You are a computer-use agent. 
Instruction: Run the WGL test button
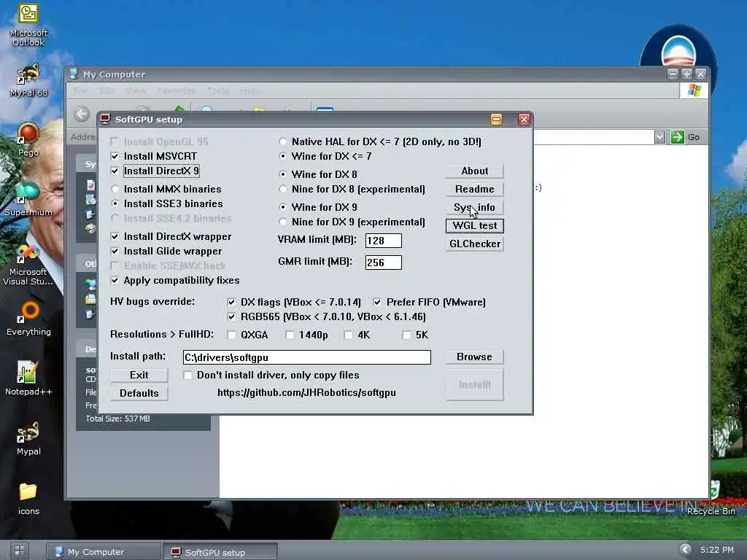[x=474, y=226]
